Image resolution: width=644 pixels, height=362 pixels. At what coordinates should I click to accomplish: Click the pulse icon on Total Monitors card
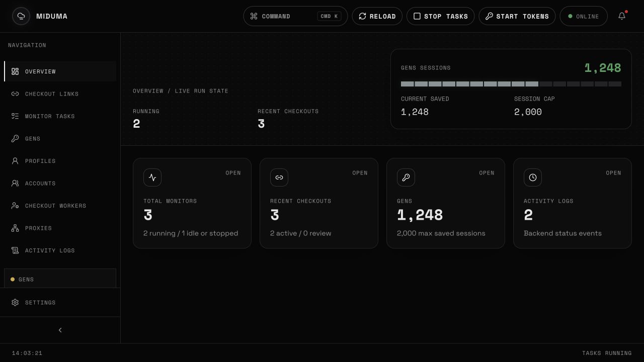(x=152, y=177)
